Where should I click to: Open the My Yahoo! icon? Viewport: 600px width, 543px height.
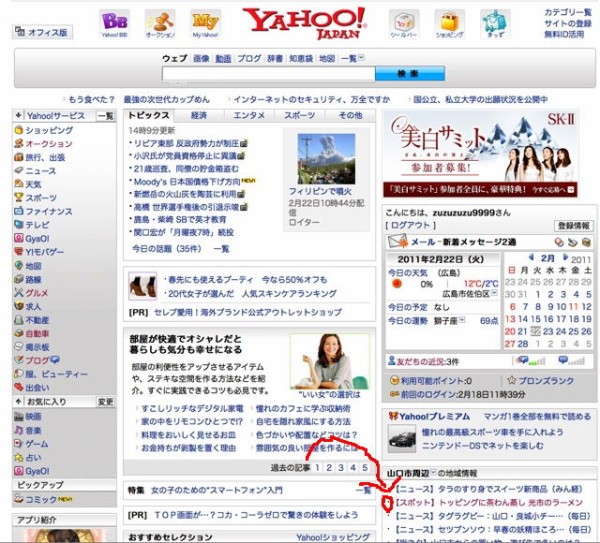pyautogui.click(x=205, y=24)
